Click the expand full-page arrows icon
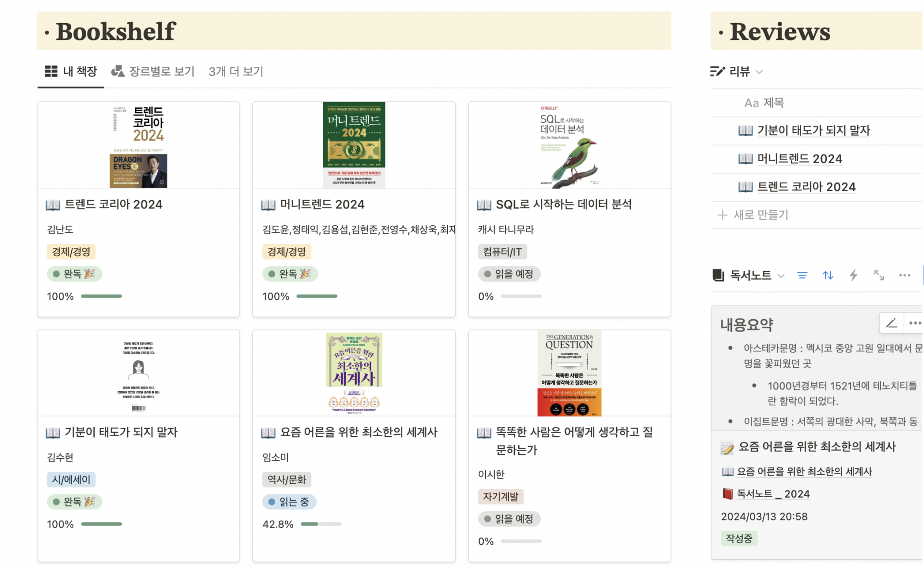924x568 pixels. click(x=879, y=275)
